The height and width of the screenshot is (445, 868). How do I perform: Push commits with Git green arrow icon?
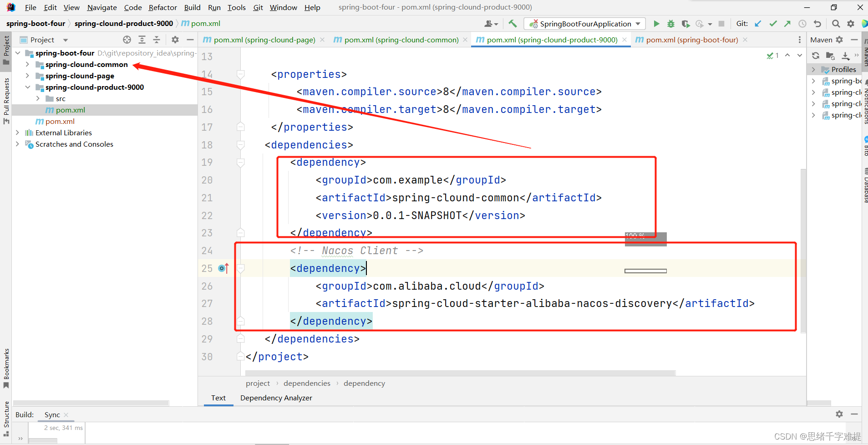pos(787,24)
